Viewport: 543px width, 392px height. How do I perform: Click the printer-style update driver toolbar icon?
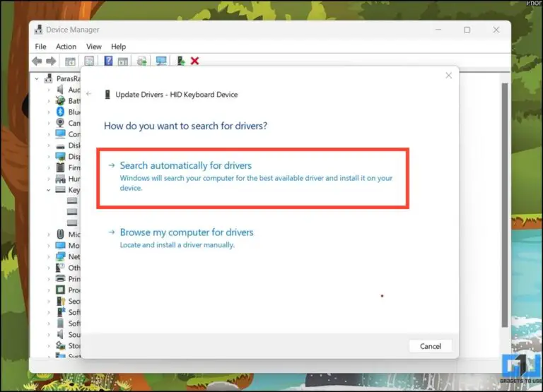pyautogui.click(x=141, y=61)
